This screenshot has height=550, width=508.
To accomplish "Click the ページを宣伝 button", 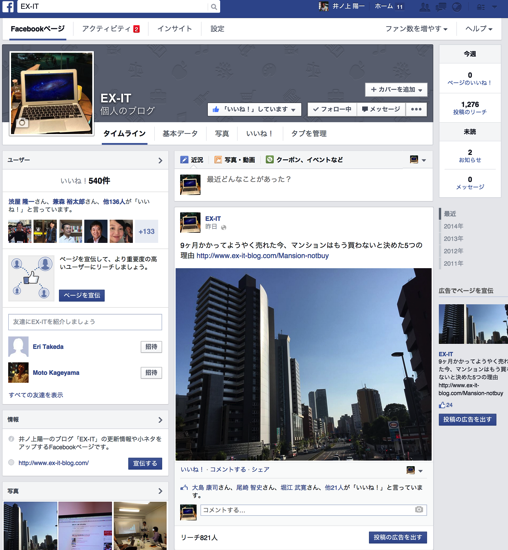I will coord(82,295).
